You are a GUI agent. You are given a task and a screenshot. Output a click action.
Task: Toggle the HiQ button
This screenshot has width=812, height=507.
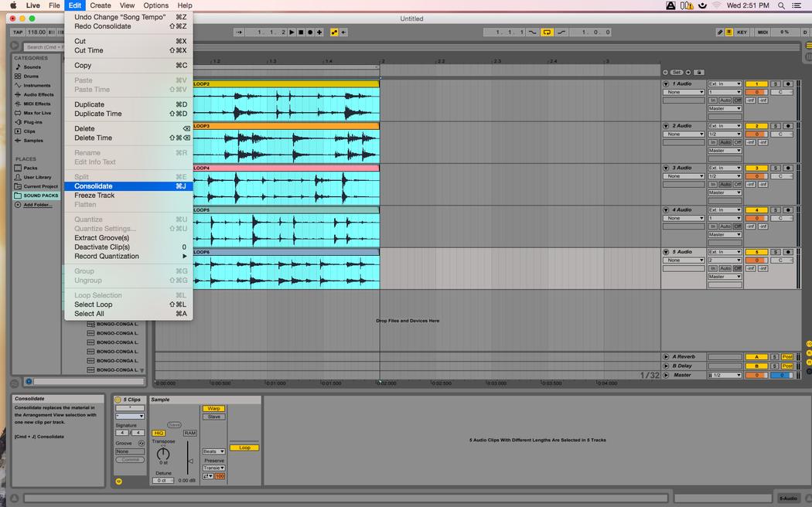[x=159, y=433]
